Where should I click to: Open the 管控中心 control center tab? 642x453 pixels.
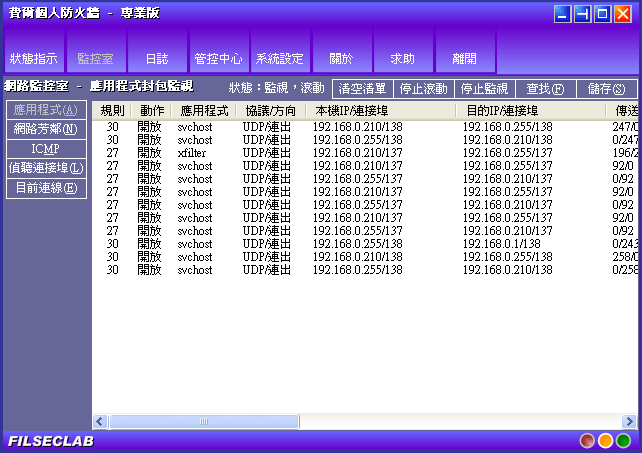218,59
